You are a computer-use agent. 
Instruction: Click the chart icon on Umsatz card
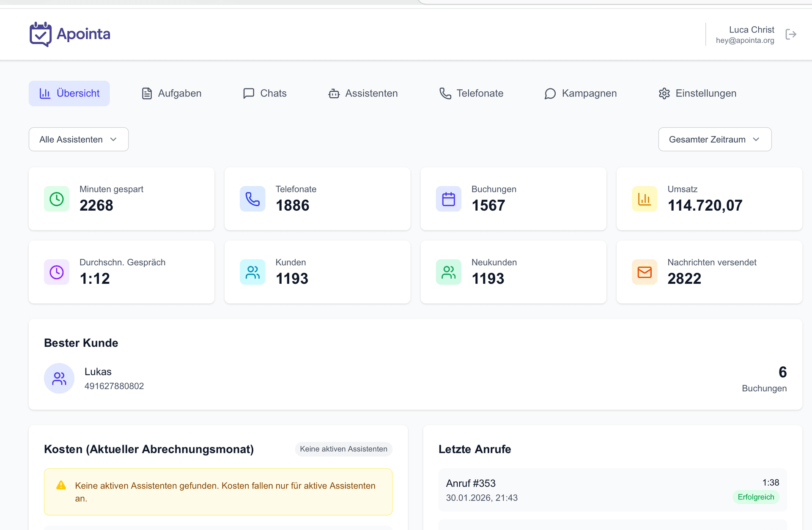[x=644, y=199]
